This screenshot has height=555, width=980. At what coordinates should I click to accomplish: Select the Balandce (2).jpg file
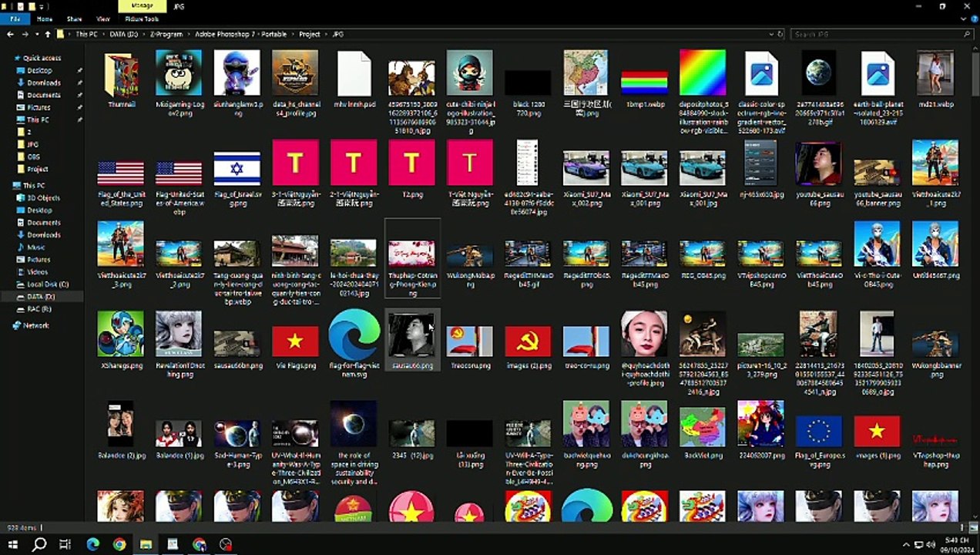(120, 430)
